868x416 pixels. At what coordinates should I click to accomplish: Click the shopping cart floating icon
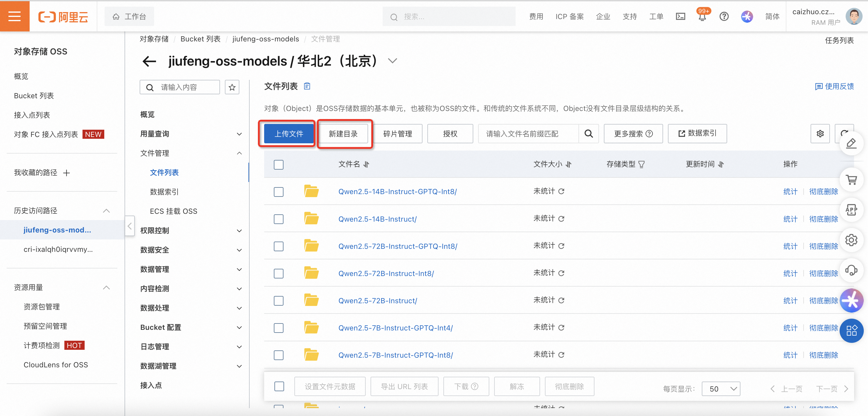coord(851,180)
